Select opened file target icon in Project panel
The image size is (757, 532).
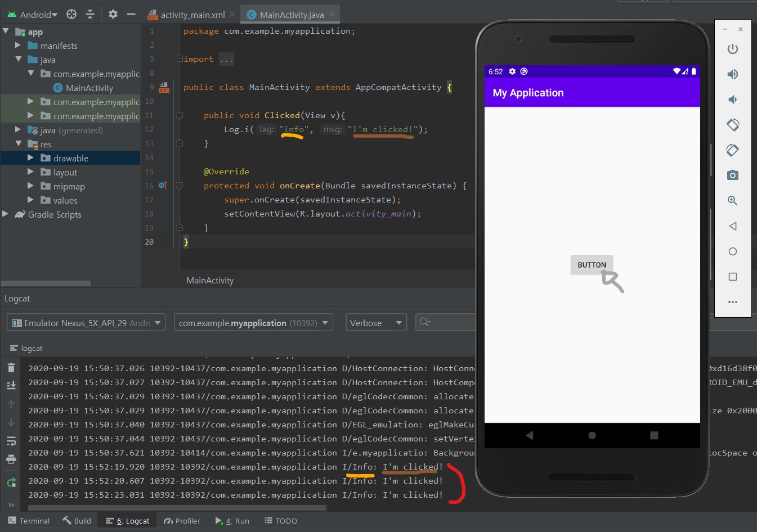[71, 14]
